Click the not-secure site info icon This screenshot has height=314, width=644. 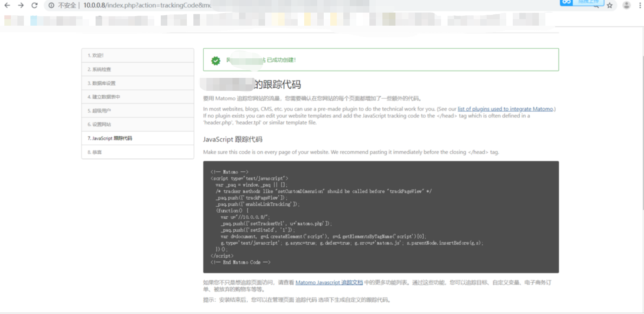tap(51, 6)
